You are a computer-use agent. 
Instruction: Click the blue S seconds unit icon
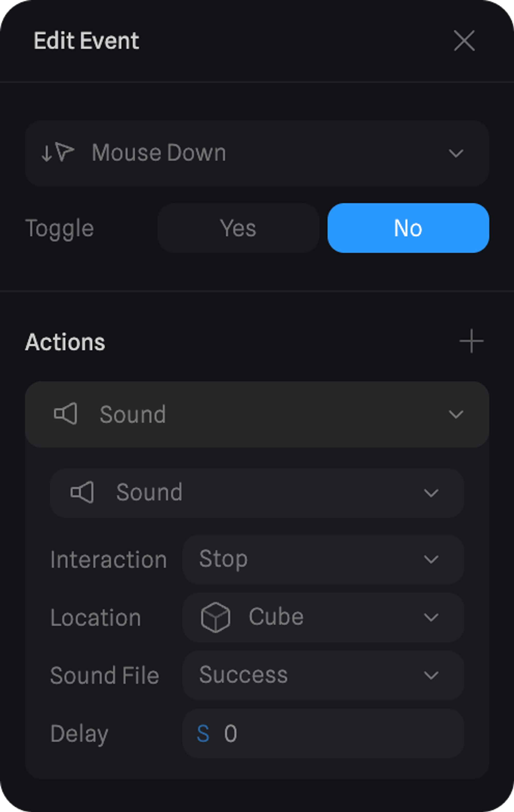[203, 733]
